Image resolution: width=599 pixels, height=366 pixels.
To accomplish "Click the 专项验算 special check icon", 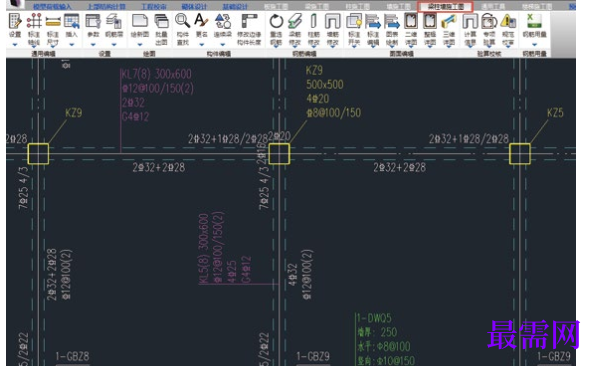I will [x=489, y=21].
